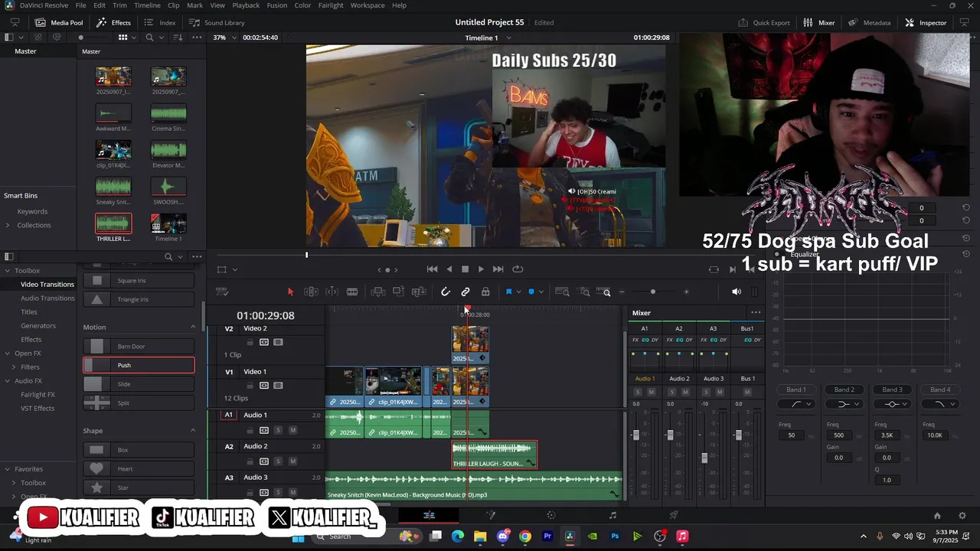The image size is (980, 551).
Task: Select the Blade Edit mode tool
Action: pos(352,292)
